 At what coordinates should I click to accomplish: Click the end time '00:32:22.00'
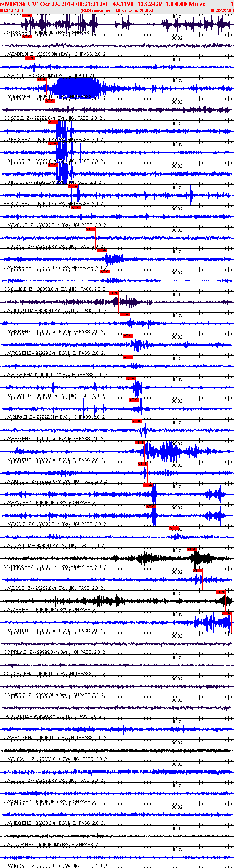tap(222, 10)
